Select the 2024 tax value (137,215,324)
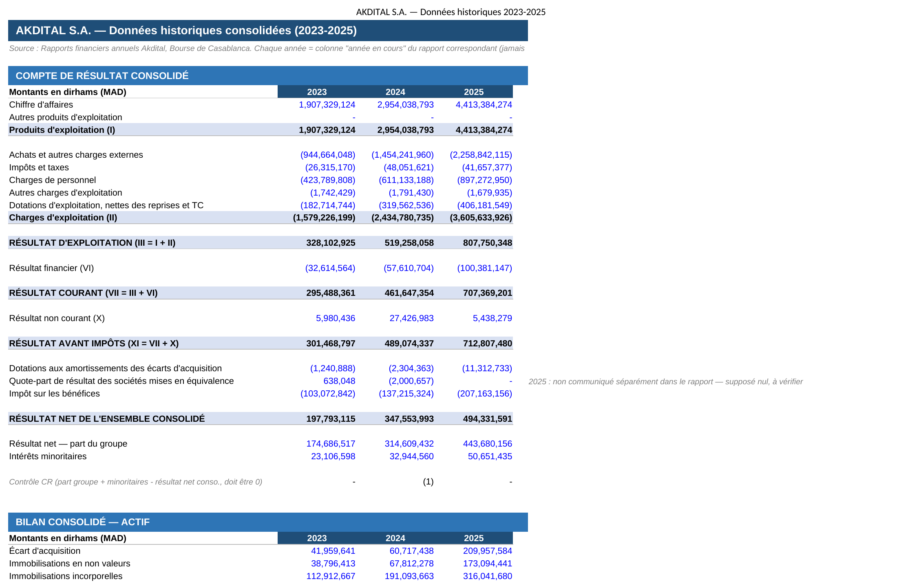Screen dimensions: 901x588 click(x=406, y=394)
